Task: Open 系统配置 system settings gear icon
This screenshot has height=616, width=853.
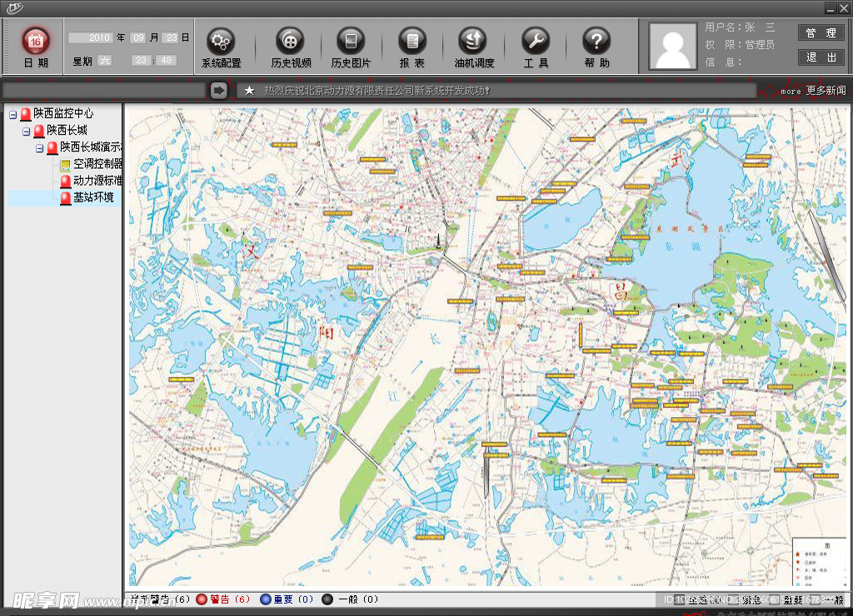Action: (x=221, y=41)
